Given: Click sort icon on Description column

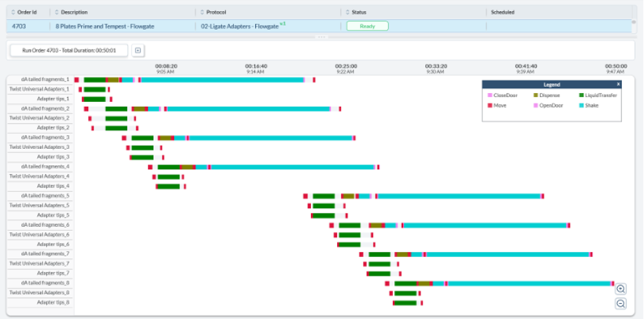Looking at the screenshot, I should pos(57,12).
